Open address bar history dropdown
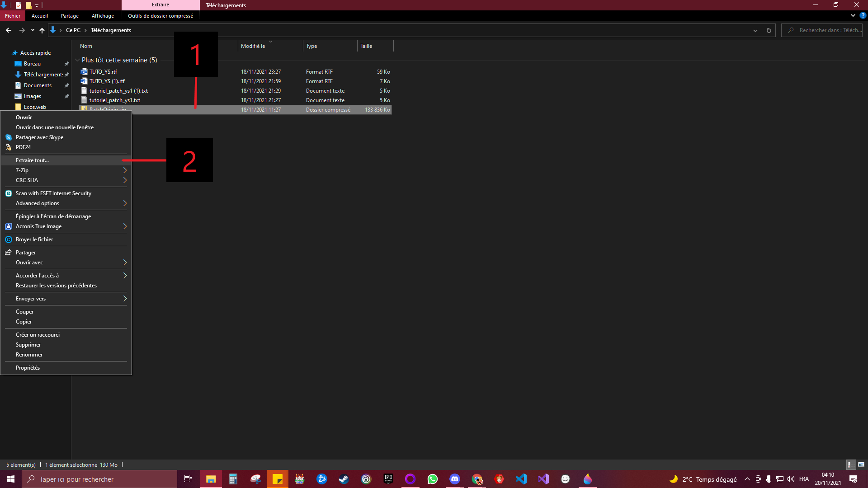 755,30
